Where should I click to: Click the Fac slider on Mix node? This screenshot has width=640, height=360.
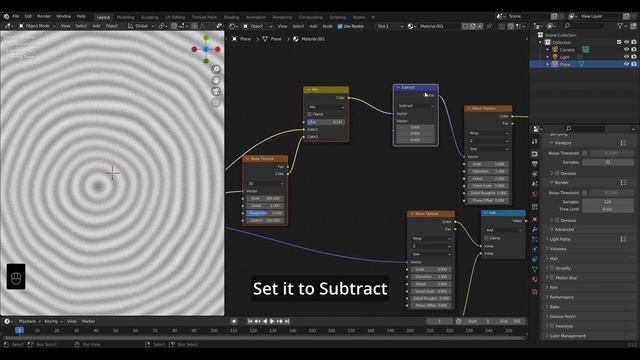coord(326,122)
